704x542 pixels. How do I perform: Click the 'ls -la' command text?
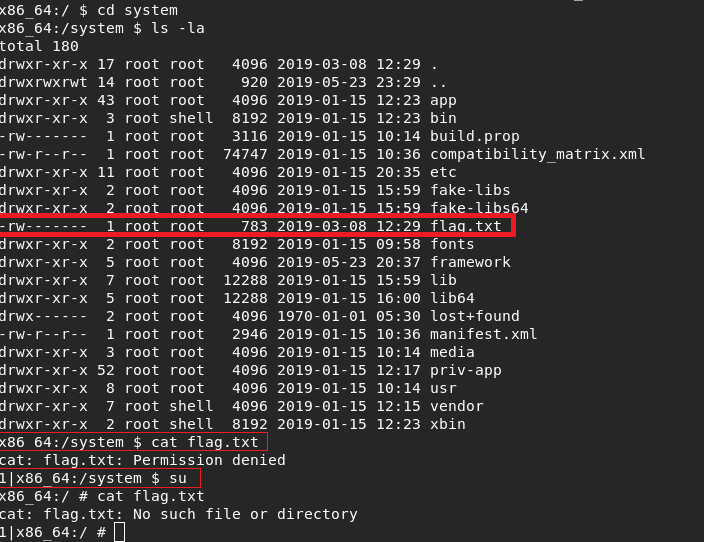(x=178, y=28)
